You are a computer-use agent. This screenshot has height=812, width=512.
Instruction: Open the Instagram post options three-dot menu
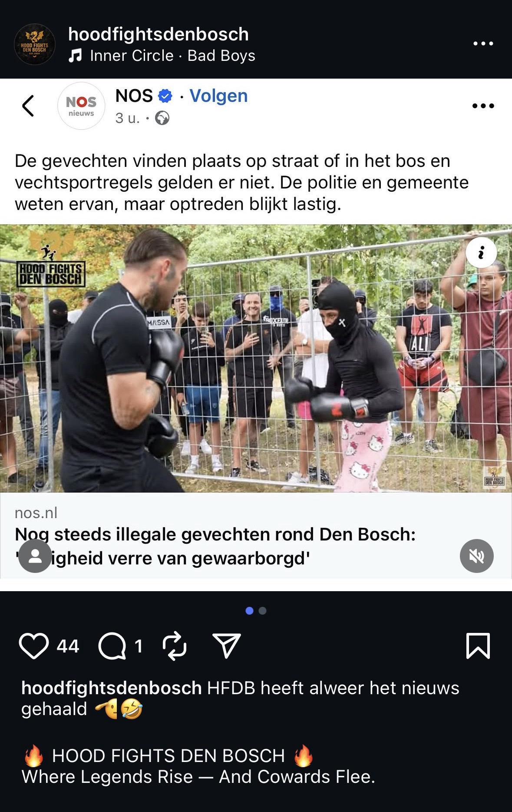483,43
